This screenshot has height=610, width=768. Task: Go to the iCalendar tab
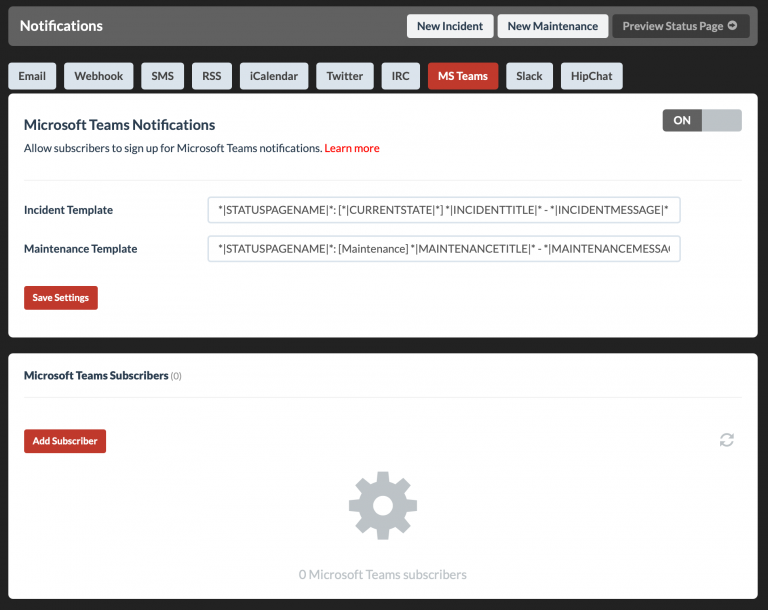(x=274, y=76)
